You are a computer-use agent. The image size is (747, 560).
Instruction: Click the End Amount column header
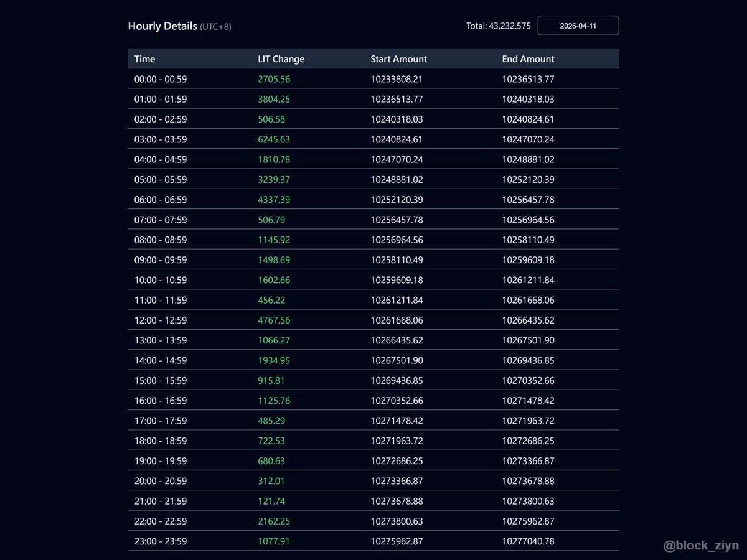click(529, 59)
